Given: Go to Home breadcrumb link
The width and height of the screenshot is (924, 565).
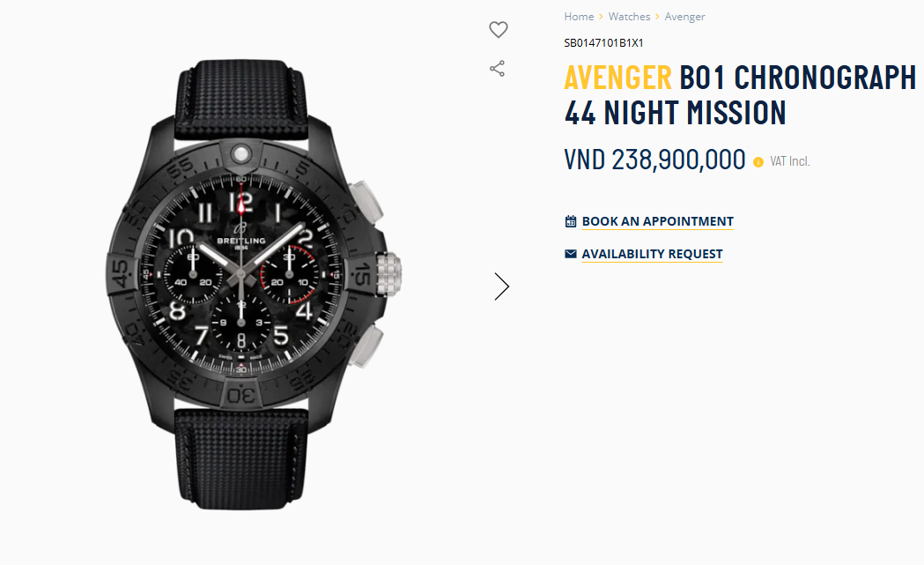Looking at the screenshot, I should (579, 17).
